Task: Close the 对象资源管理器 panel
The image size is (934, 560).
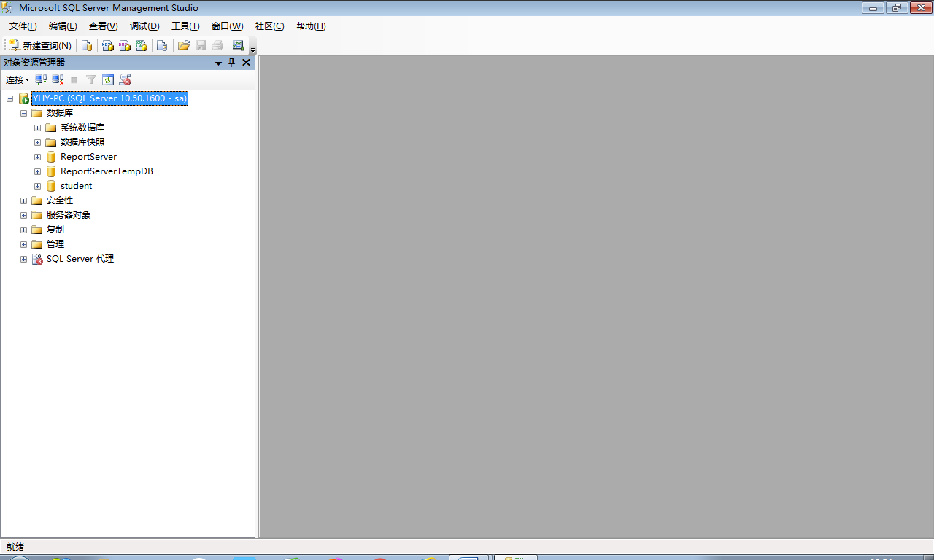Action: (x=246, y=63)
